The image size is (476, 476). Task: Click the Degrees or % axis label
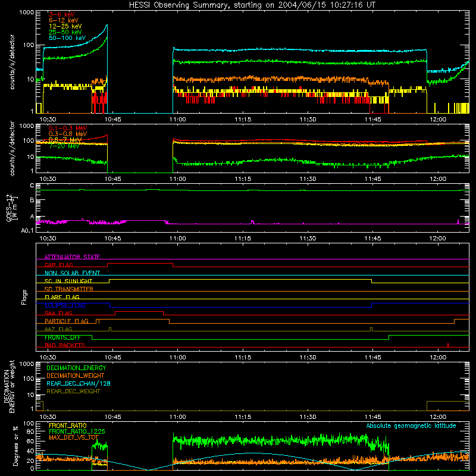(x=16, y=446)
